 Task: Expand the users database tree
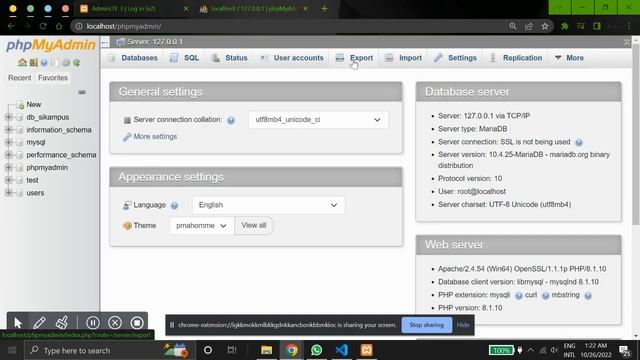9,193
